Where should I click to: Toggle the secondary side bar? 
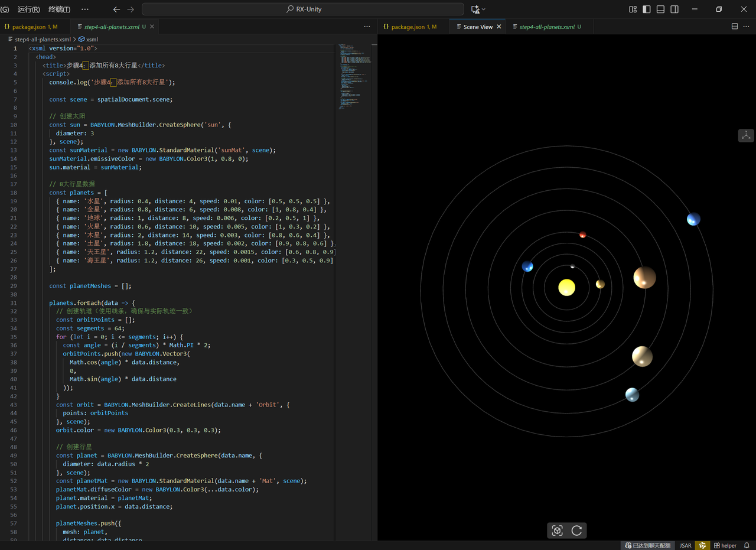click(x=674, y=9)
